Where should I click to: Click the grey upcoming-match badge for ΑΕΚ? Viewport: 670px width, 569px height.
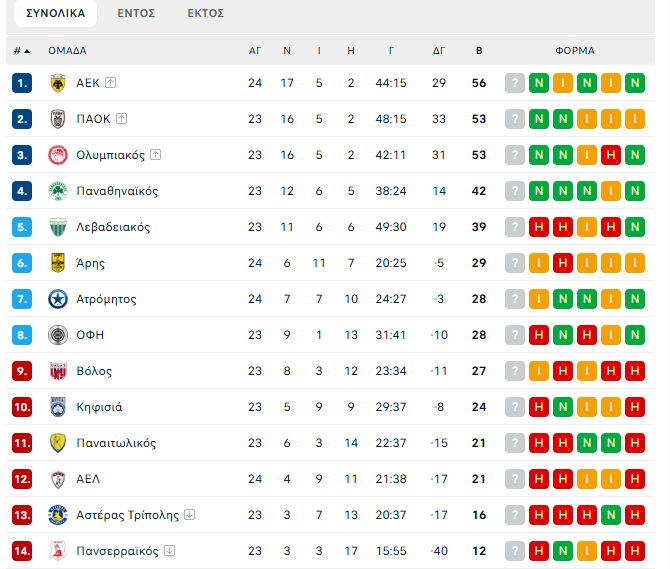coord(515,83)
